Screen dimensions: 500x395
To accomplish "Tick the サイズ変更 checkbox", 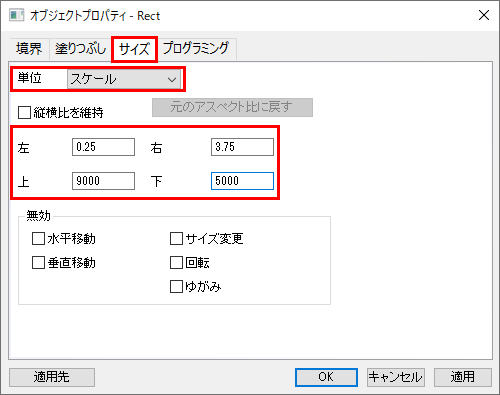I will pos(176,239).
